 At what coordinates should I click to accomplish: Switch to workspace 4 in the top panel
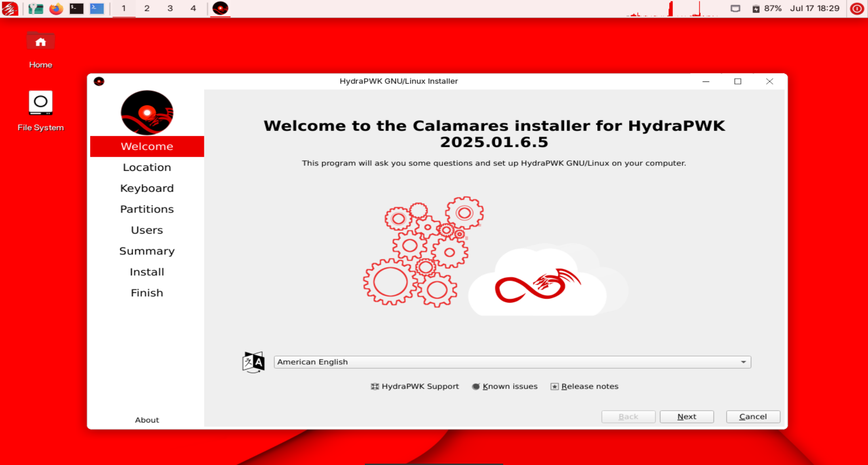193,8
